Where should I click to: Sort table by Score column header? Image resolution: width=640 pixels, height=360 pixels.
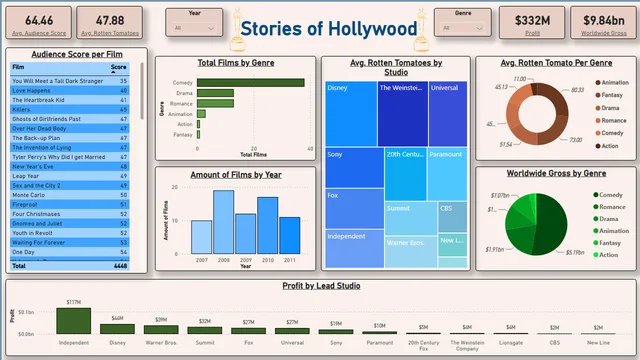coord(119,67)
